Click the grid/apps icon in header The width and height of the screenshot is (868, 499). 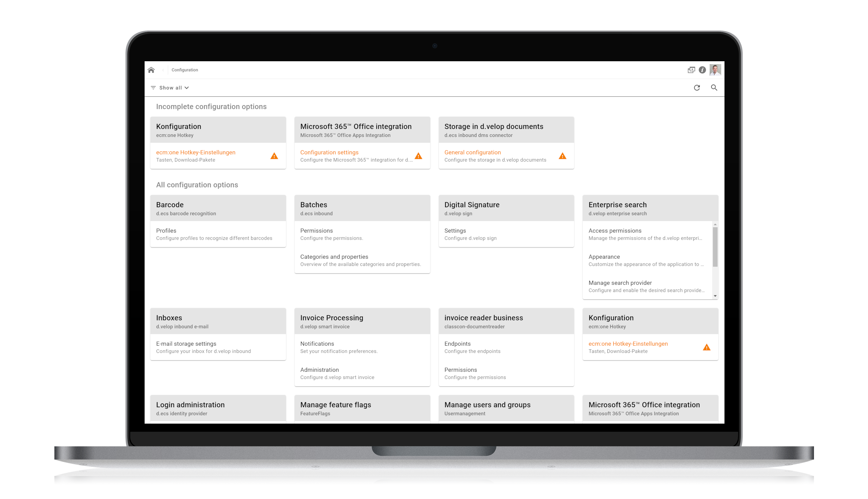692,69
